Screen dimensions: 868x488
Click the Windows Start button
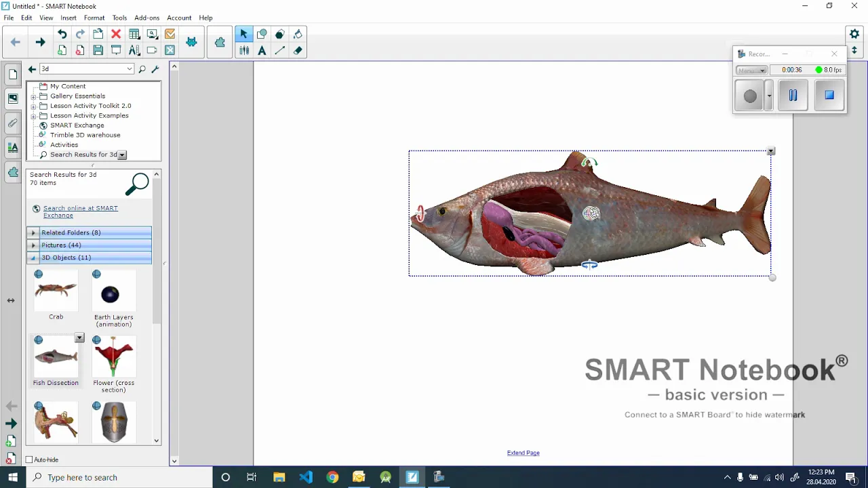13,477
